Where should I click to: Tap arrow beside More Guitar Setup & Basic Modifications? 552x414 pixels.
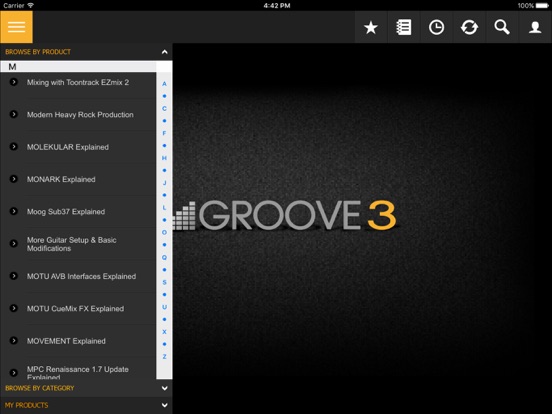(14, 244)
